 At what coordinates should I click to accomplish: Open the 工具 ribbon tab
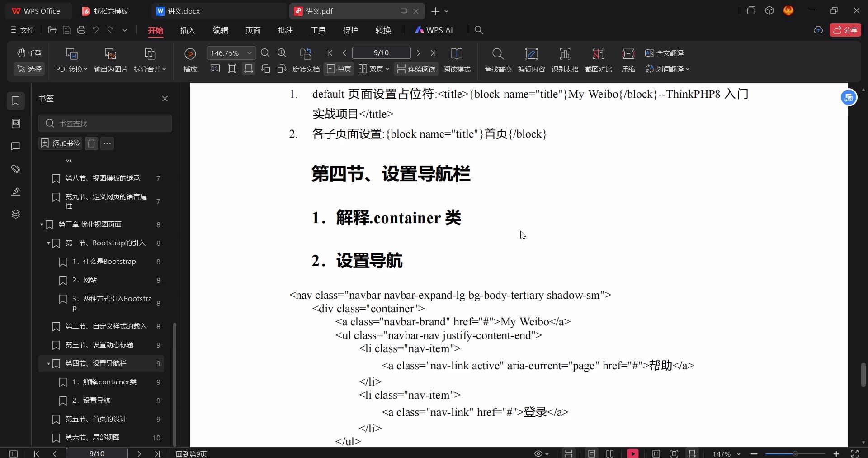coord(317,30)
